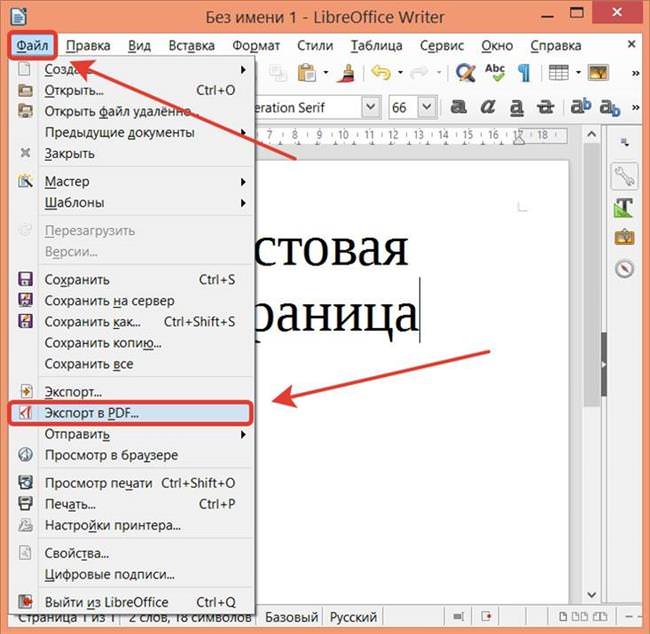Viewport: 650px width, 634px height.
Task: Toggle selection mode status bar icon
Action: pos(458,617)
